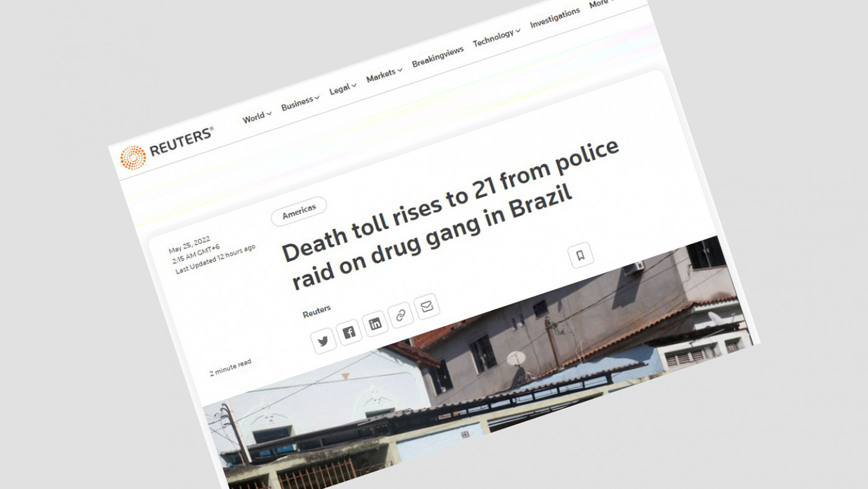Click 'Last Updated 12 hours ago' text
Screen dimensions: 868x489
[x=215, y=259]
